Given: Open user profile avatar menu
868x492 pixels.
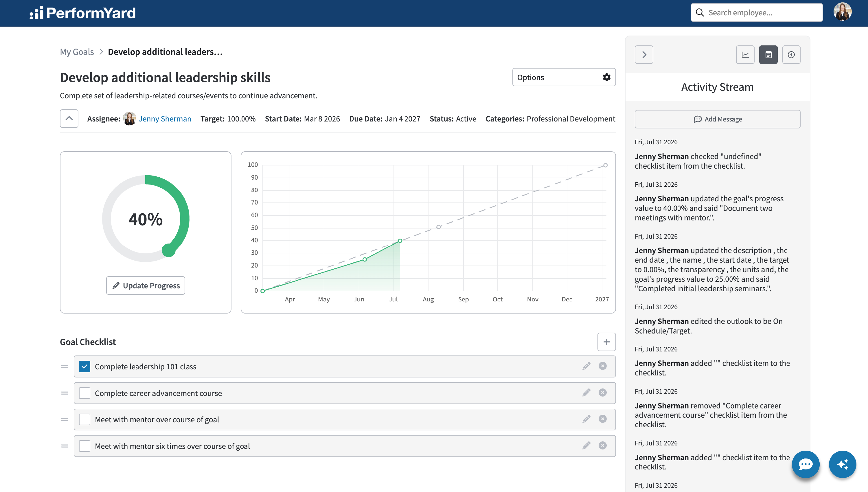Looking at the screenshot, I should (x=842, y=12).
